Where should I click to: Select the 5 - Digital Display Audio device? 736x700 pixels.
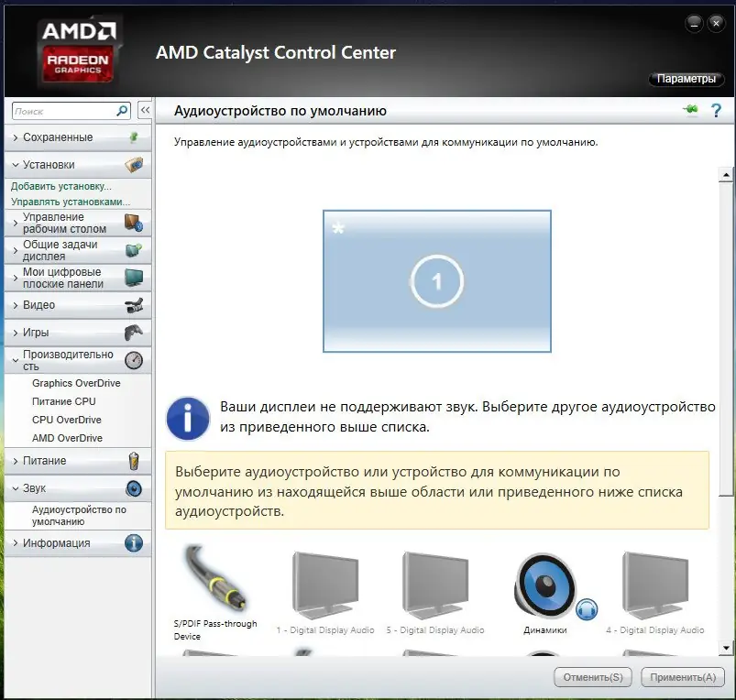[434, 577]
